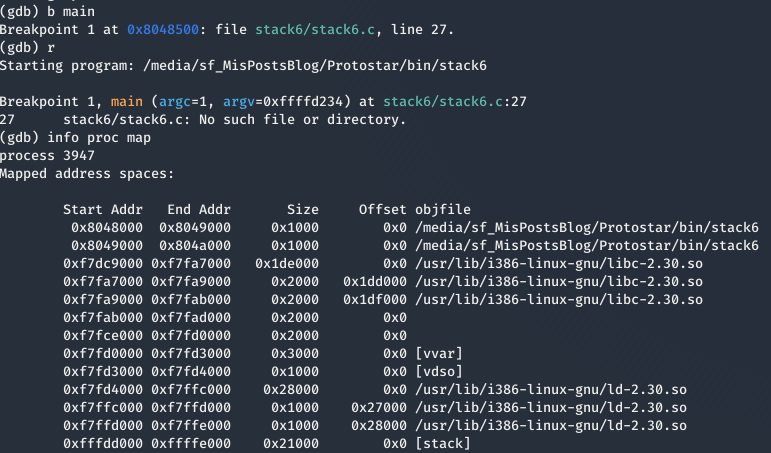Click the Starting program path text
This screenshot has width=771, height=453.
tap(315, 66)
